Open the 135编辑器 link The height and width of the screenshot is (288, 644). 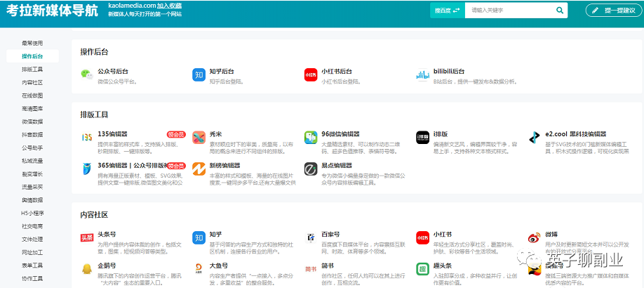tap(113, 133)
